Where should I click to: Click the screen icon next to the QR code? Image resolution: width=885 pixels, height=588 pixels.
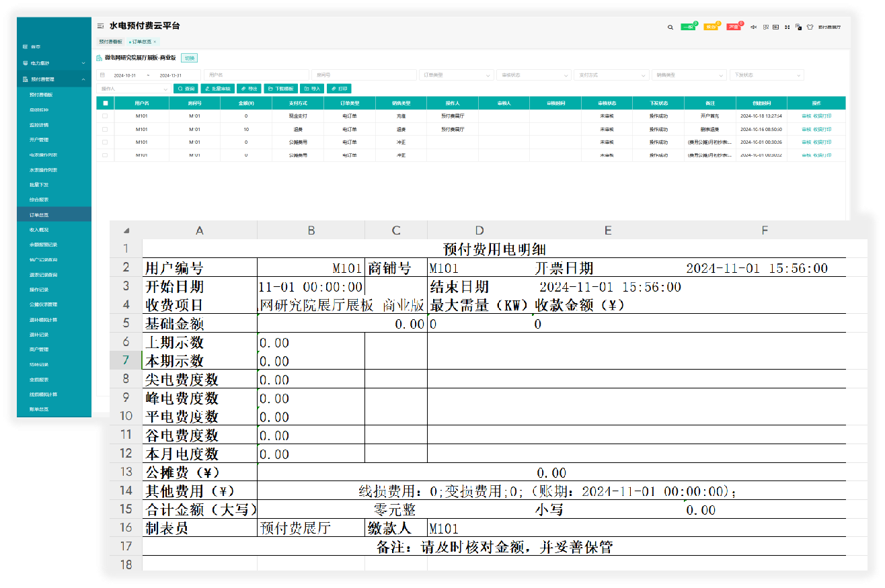pyautogui.click(x=776, y=27)
